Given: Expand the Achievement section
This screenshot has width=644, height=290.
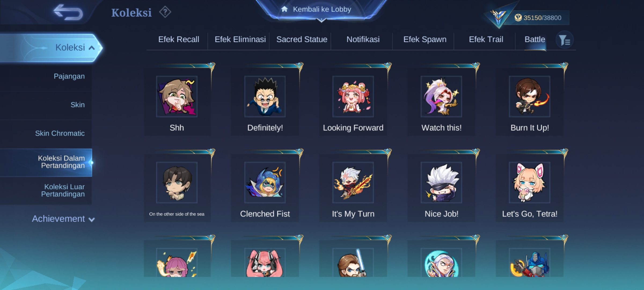Looking at the screenshot, I should pos(63,219).
